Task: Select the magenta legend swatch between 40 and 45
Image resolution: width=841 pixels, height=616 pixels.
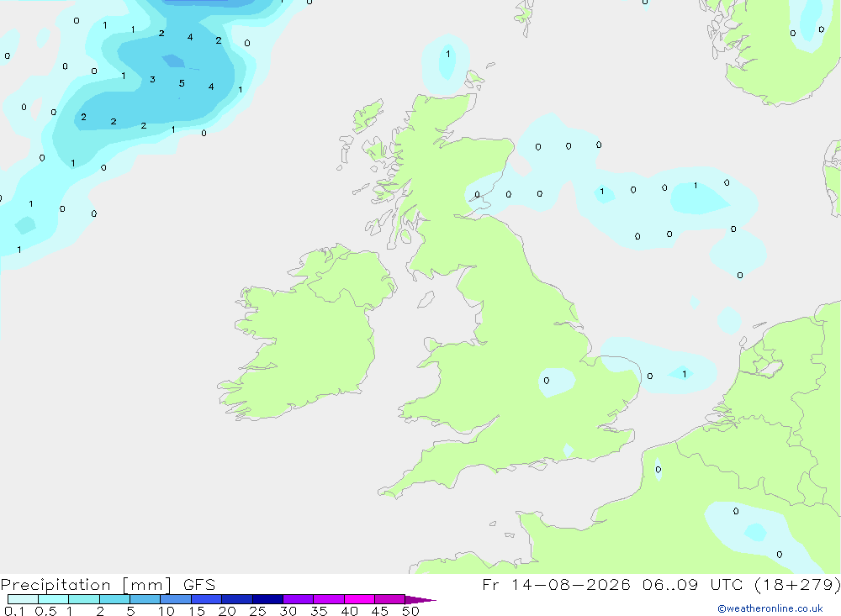Action: tap(359, 599)
